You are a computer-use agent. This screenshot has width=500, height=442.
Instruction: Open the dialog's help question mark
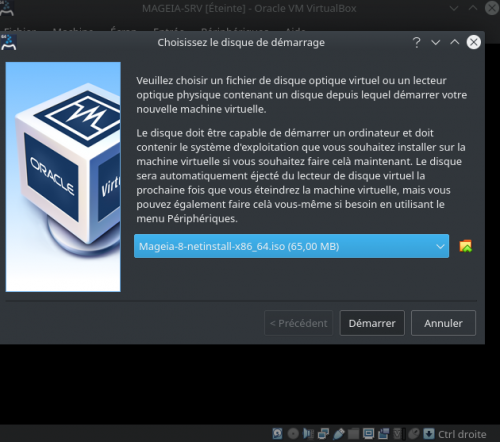tap(416, 42)
